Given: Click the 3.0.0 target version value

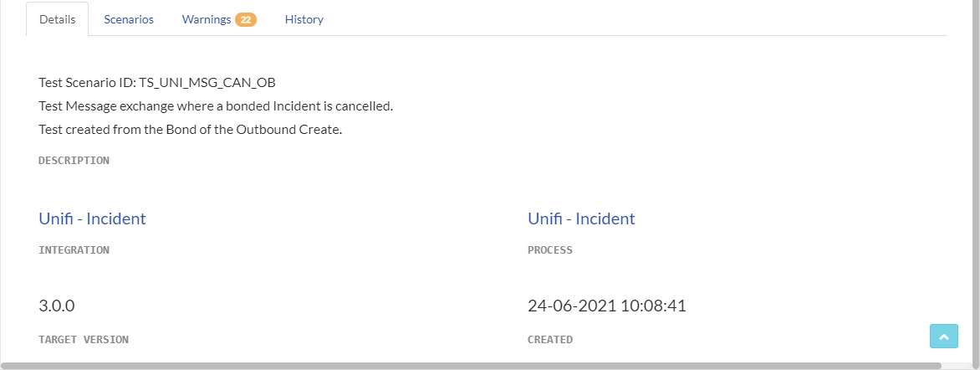Looking at the screenshot, I should tap(57, 306).
